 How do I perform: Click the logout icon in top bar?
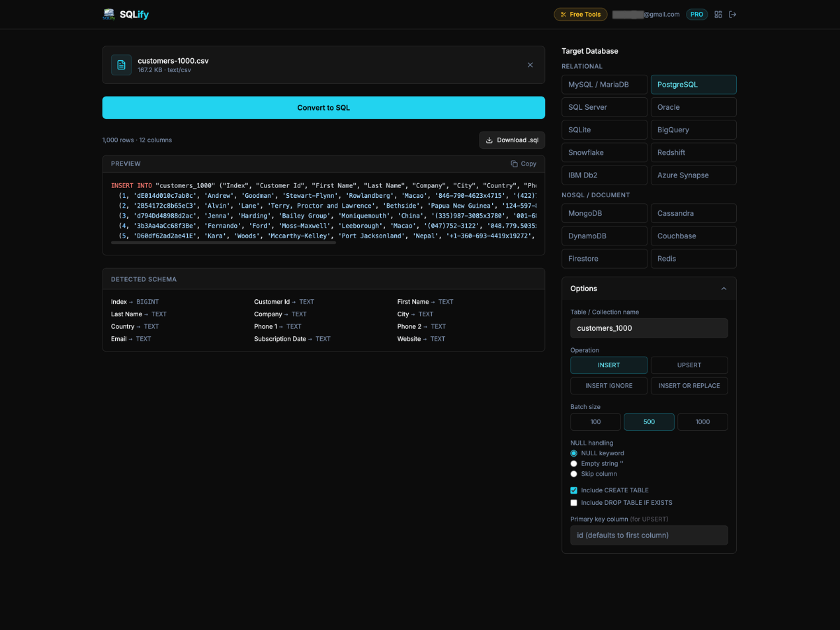[x=733, y=14]
